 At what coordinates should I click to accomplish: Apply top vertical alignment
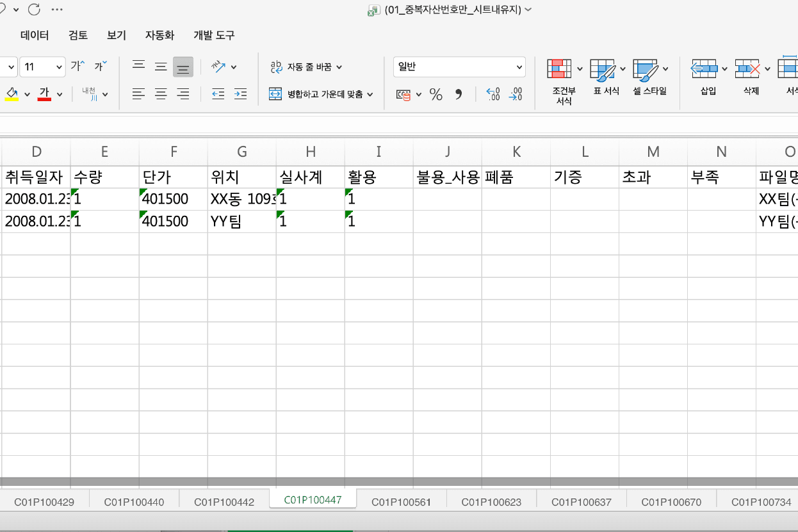click(x=138, y=67)
